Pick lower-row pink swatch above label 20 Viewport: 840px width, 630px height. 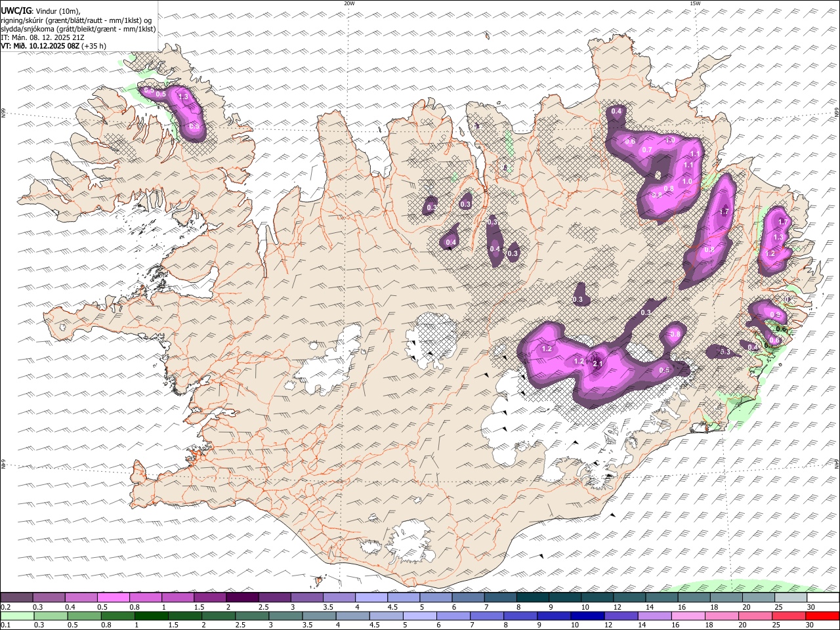click(x=755, y=616)
